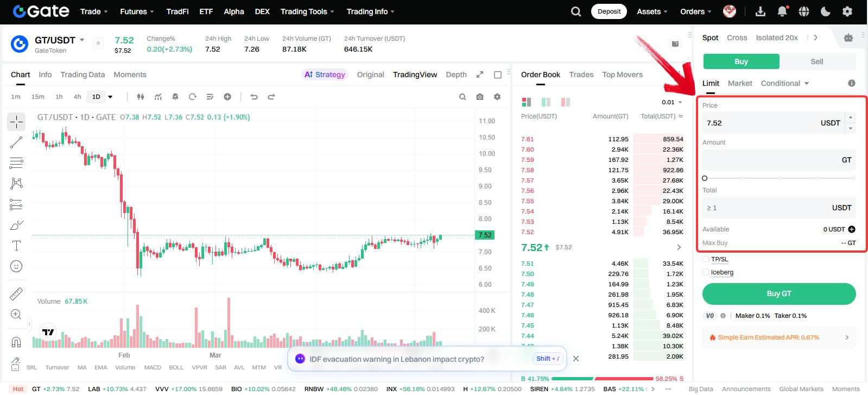Open the emoji sticker tool
Image resolution: width=868 pixels, height=395 pixels.
click(x=16, y=266)
